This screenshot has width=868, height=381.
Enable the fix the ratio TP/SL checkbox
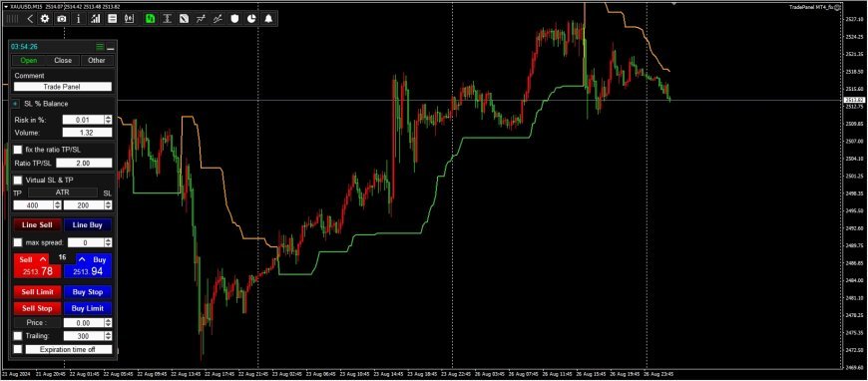pyautogui.click(x=18, y=150)
